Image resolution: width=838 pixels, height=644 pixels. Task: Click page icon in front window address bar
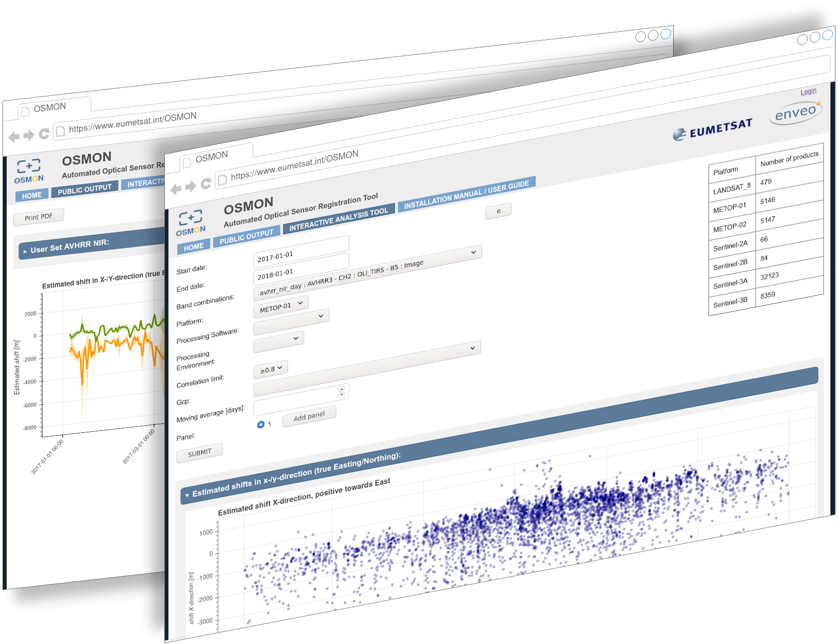tap(222, 179)
